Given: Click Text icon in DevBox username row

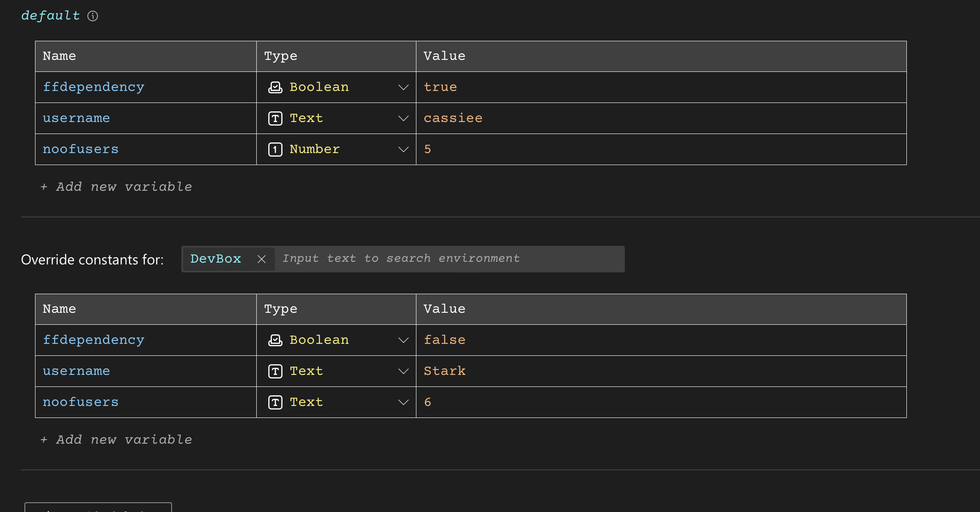Looking at the screenshot, I should click(275, 371).
